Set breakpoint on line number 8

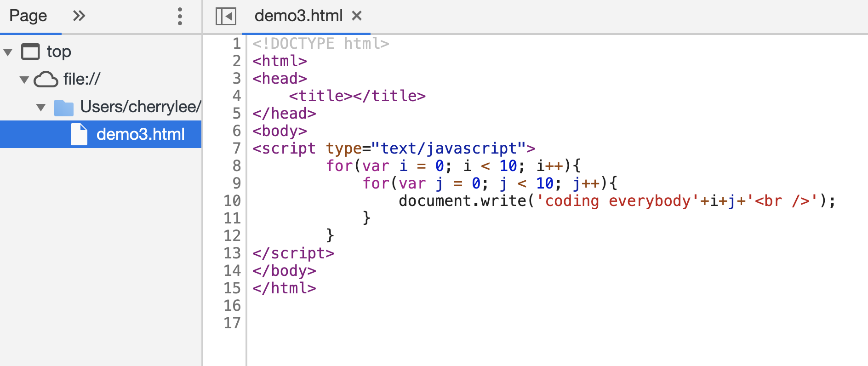coord(236,166)
